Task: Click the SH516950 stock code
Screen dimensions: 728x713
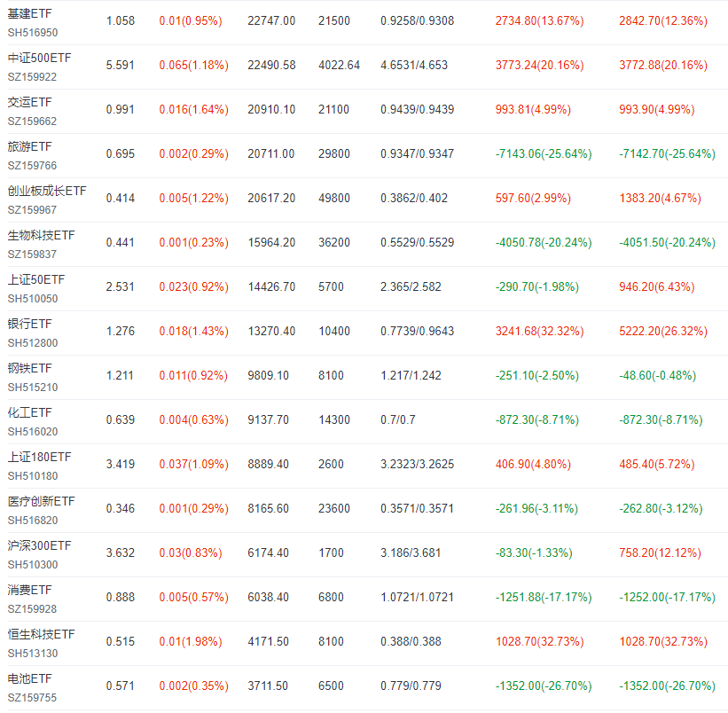Action: point(33,33)
